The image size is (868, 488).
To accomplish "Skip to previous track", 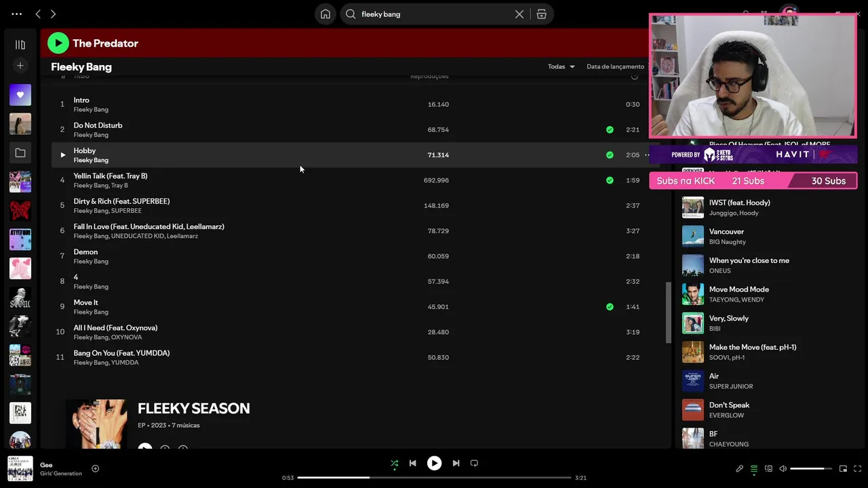I will click(x=412, y=464).
